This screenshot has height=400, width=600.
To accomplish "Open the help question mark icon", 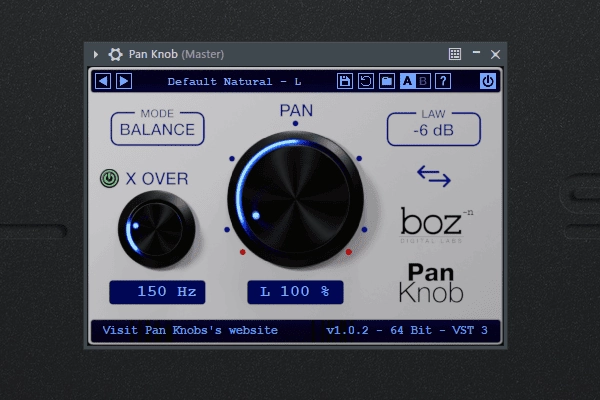I will point(443,81).
